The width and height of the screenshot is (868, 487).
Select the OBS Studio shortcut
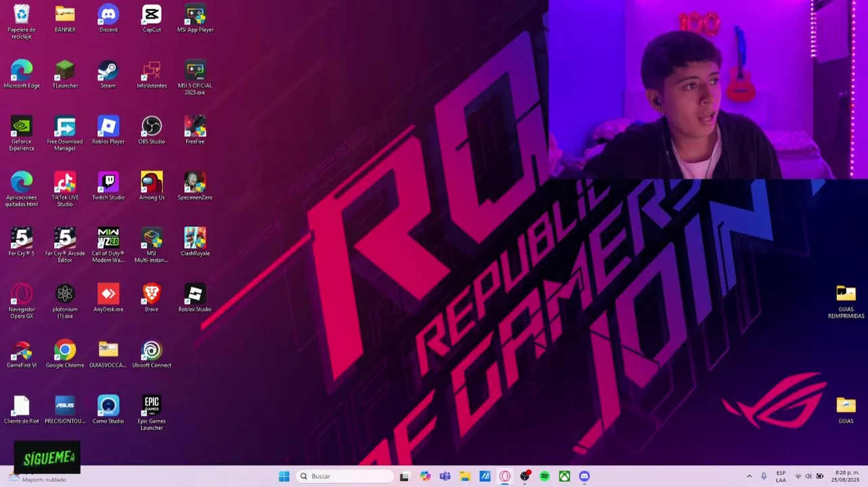(152, 130)
